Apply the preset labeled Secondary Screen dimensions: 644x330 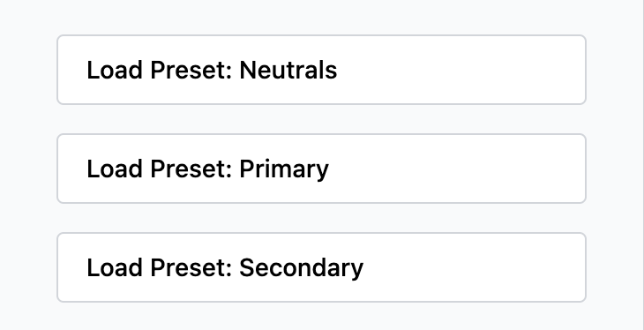(x=321, y=267)
